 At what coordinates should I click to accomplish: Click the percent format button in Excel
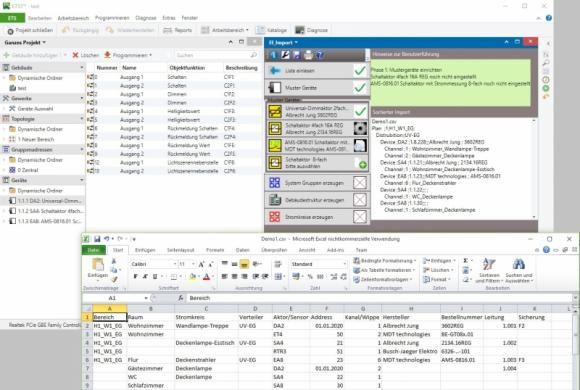310,276
